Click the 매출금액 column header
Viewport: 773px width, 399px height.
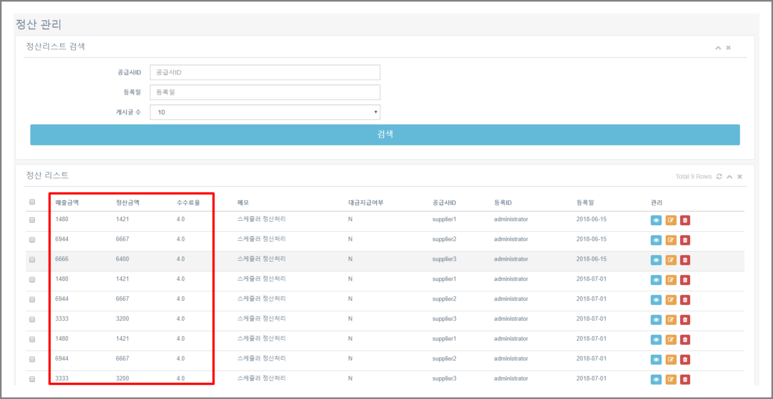[x=67, y=202]
